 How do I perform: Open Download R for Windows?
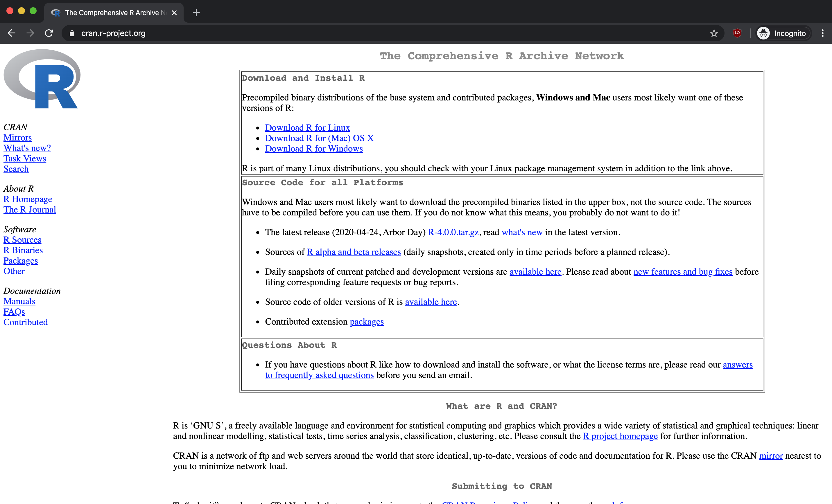pos(314,148)
